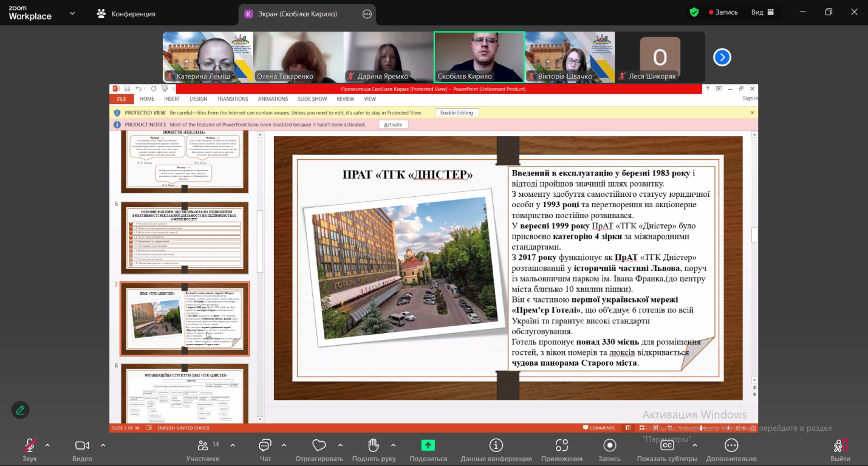Select slide 6 thumbnail in slide panel
Screen dimensions: 868x466
[185, 238]
